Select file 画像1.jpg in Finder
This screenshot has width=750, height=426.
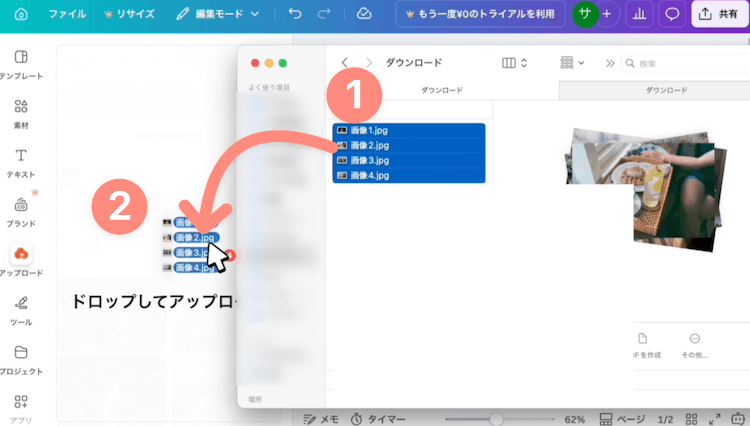tap(409, 130)
